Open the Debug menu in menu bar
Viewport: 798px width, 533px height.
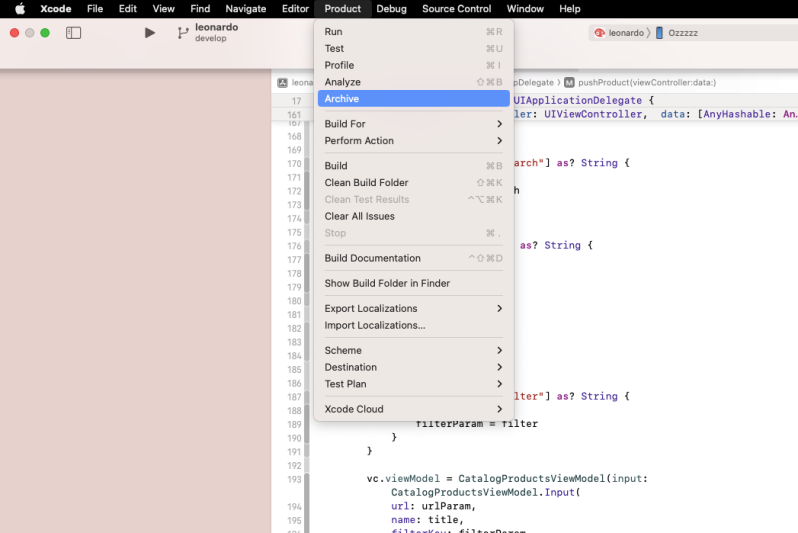(x=391, y=9)
